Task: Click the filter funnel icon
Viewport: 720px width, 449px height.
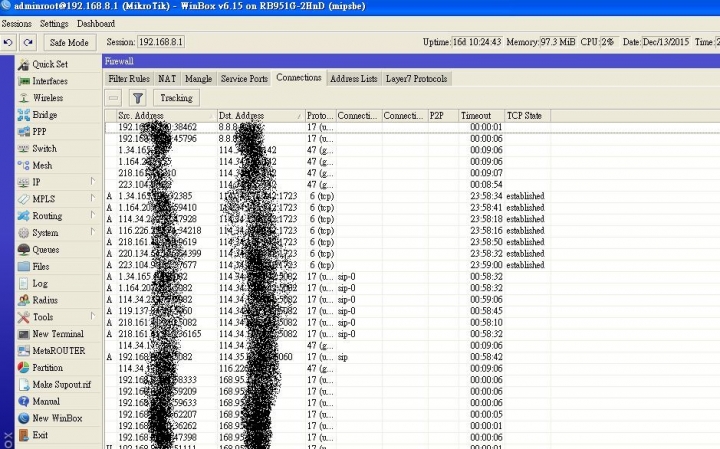Action: [x=138, y=98]
